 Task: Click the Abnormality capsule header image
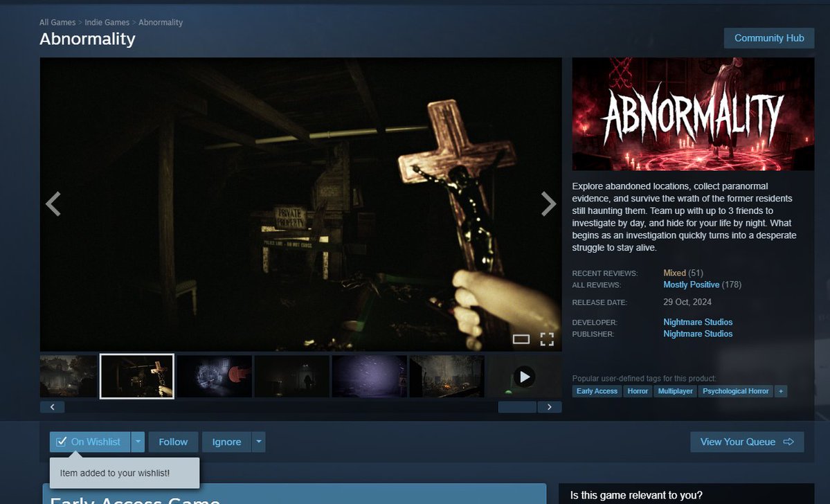click(693, 114)
